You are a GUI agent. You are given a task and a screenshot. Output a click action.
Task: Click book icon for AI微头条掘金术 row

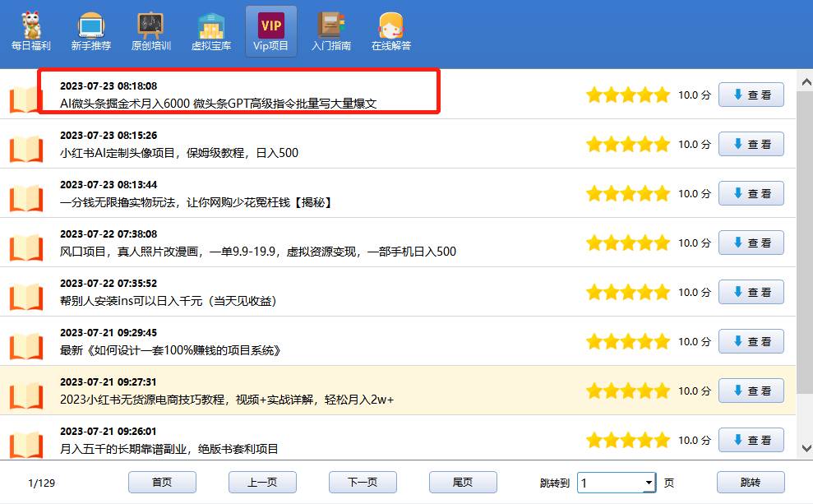[x=25, y=99]
